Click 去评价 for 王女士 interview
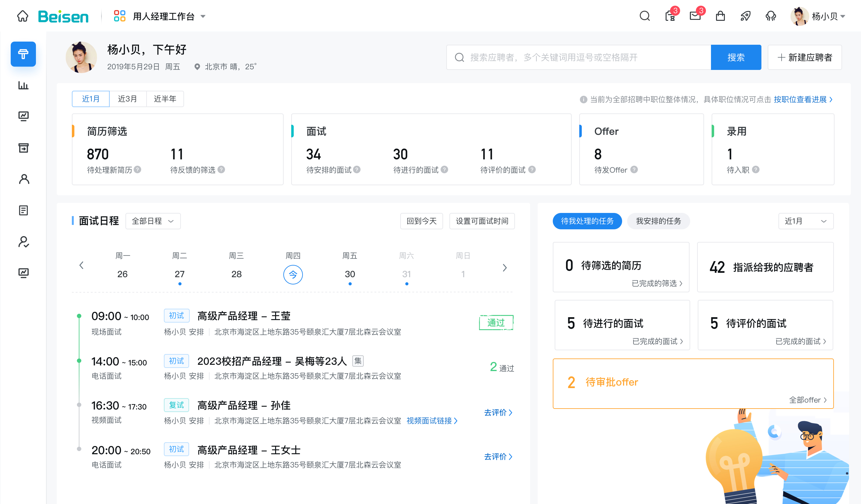 (x=498, y=456)
